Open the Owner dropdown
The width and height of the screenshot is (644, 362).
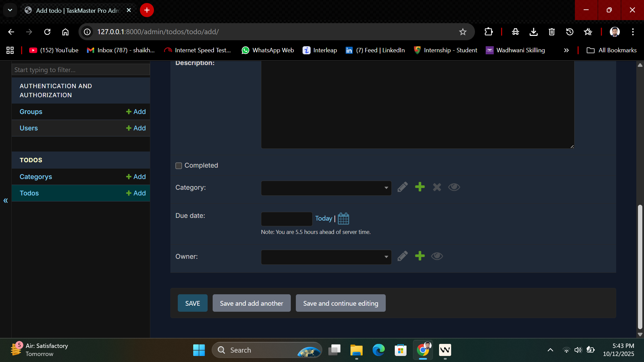326,257
